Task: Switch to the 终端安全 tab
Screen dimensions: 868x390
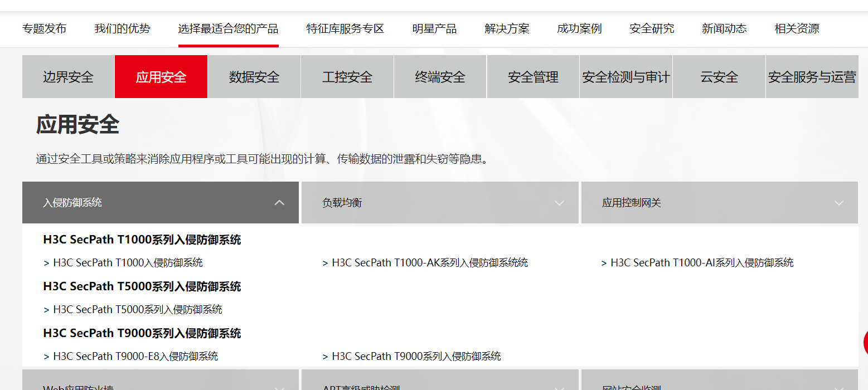Action: point(440,77)
